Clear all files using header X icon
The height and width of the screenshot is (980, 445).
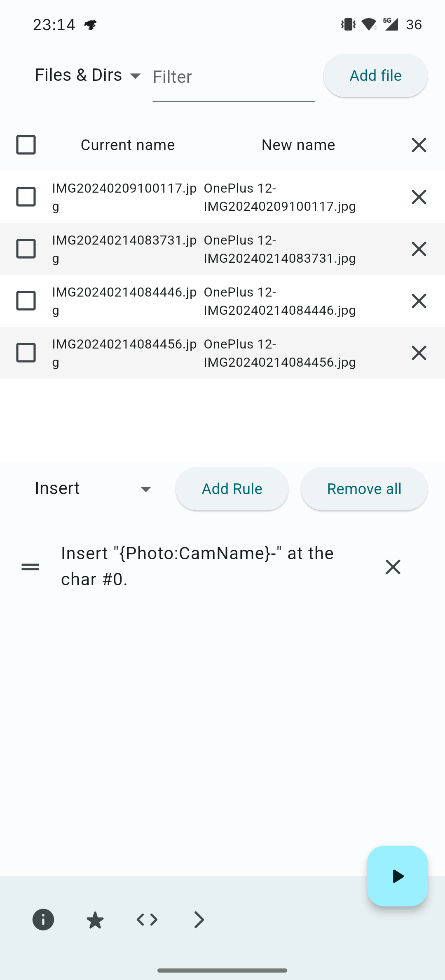tap(419, 145)
